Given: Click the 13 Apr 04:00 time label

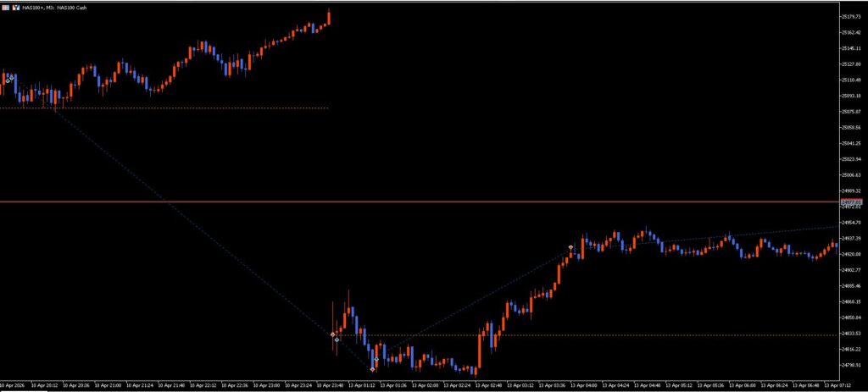Looking at the screenshot, I should pyautogui.click(x=587, y=384).
